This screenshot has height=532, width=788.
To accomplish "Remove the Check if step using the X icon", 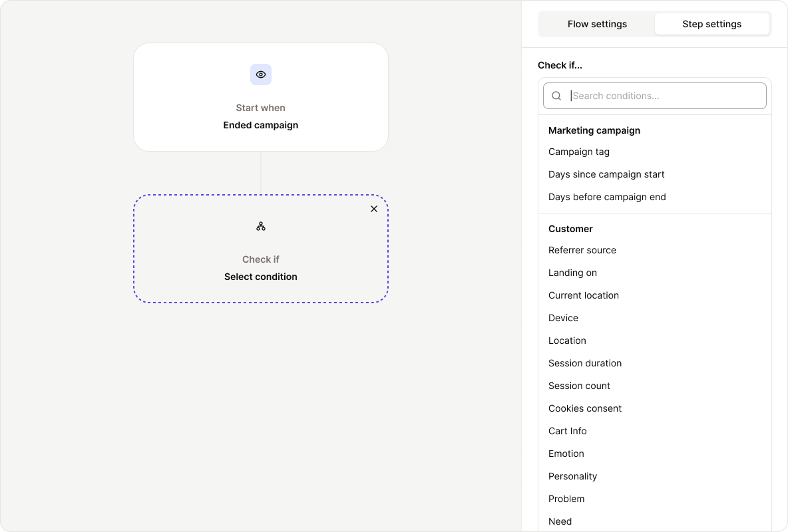I will pos(374,208).
